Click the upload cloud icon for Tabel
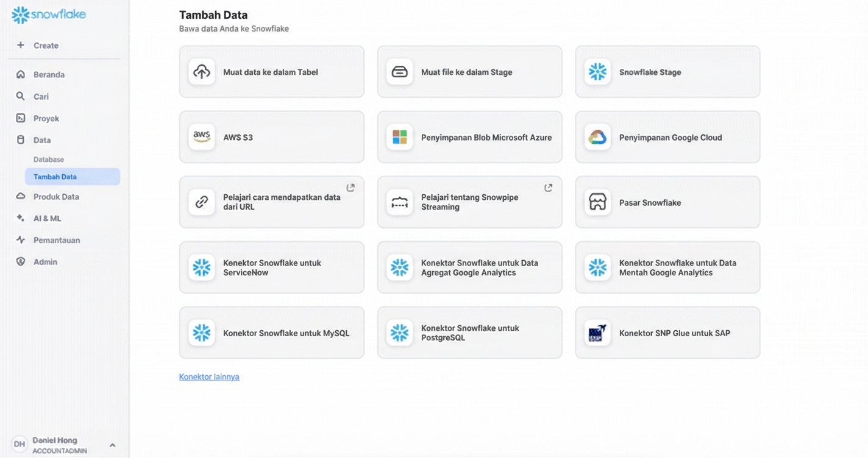The height and width of the screenshot is (458, 868). pos(202,72)
